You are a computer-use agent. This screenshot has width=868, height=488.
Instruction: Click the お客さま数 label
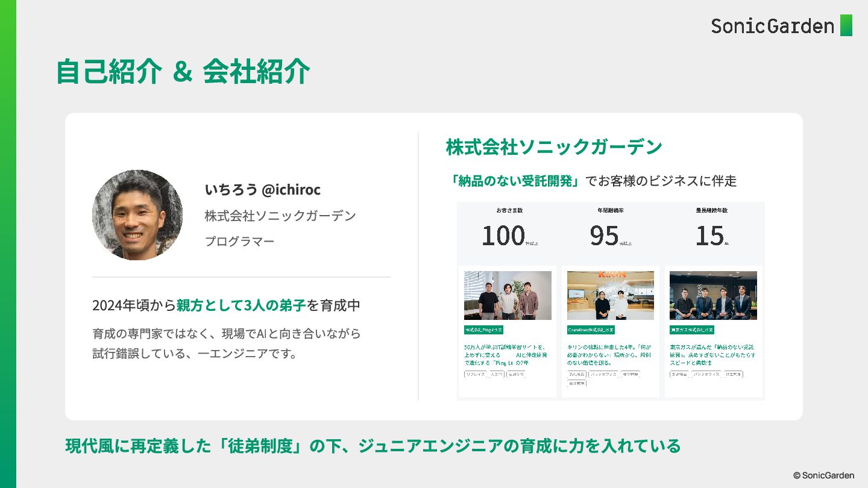tap(509, 210)
